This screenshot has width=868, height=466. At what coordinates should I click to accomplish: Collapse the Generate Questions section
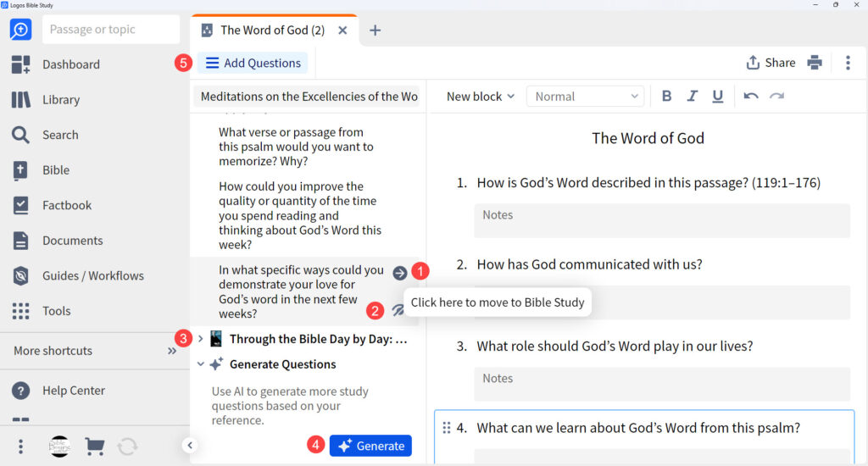(200, 364)
